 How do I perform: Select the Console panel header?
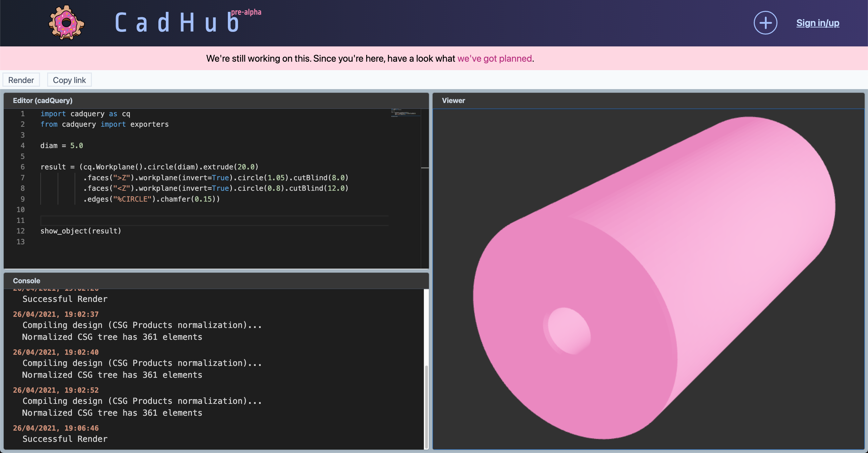tap(26, 281)
